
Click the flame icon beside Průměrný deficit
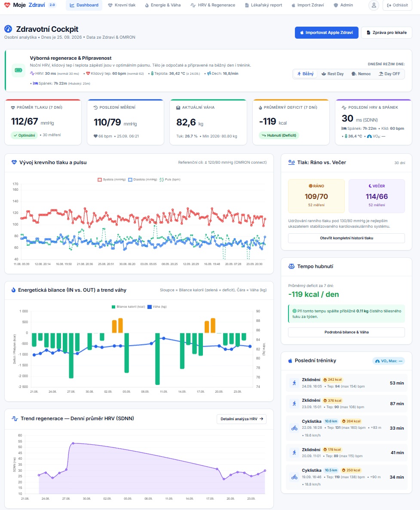coord(261,107)
